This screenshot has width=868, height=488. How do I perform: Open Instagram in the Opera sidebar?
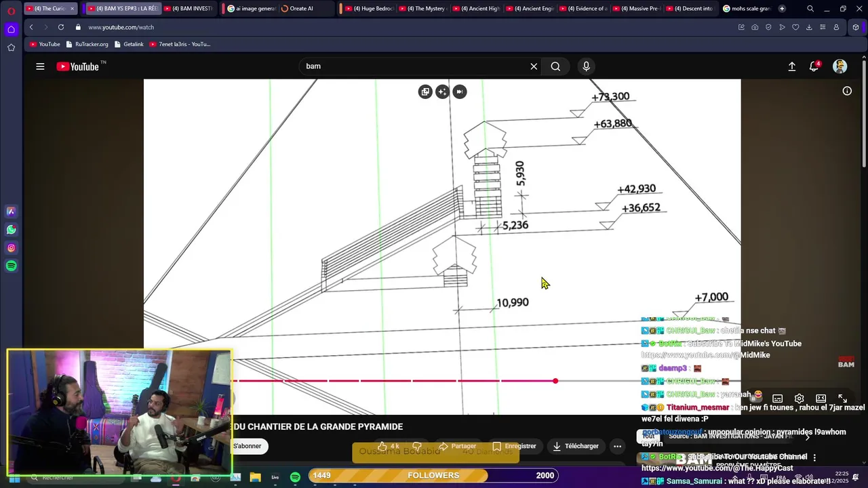[11, 248]
